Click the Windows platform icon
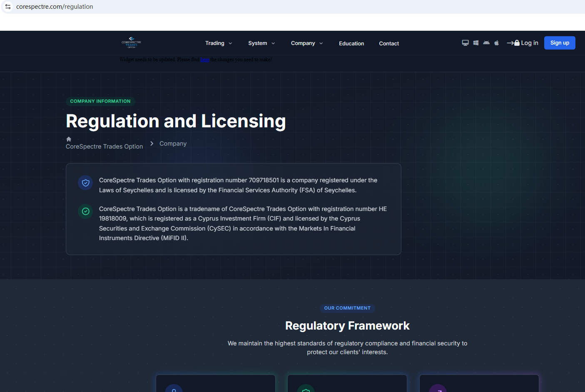 (475, 43)
